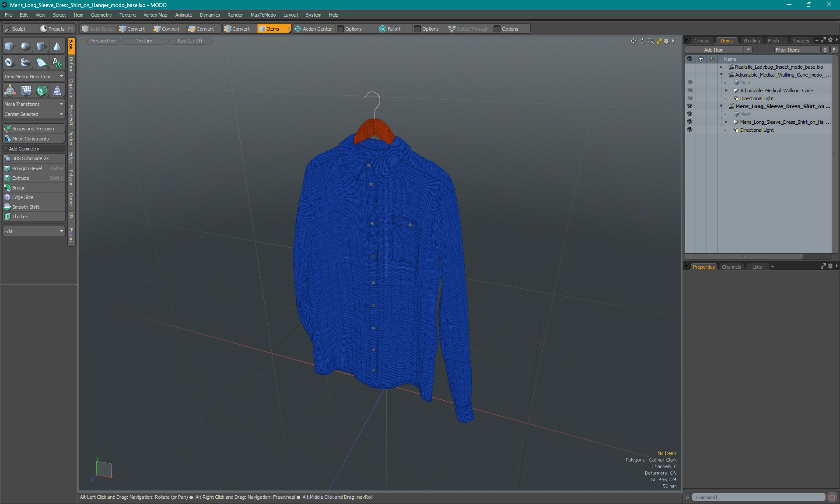This screenshot has height=504, width=840.
Task: Collapse Mens_Long_Sleeve_Dress_Shirt_on scene
Action: tap(721, 106)
